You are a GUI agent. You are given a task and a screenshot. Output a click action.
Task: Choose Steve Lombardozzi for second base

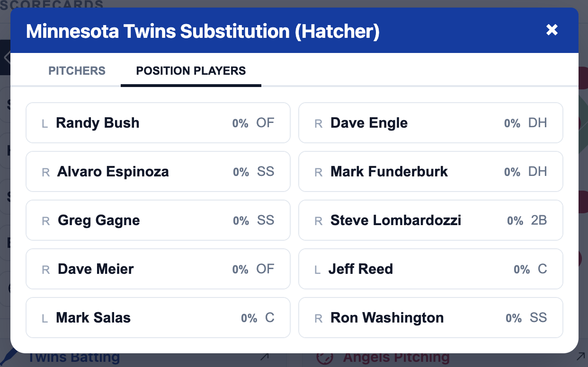[x=431, y=220]
